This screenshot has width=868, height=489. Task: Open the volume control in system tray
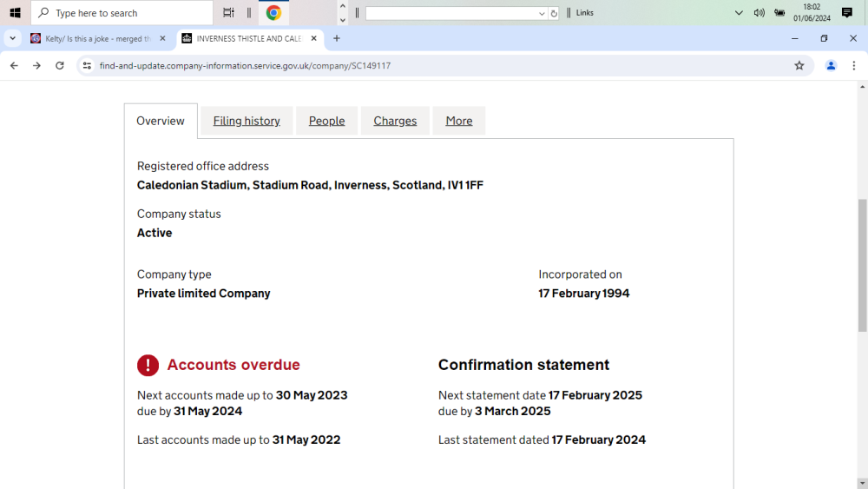click(x=759, y=13)
